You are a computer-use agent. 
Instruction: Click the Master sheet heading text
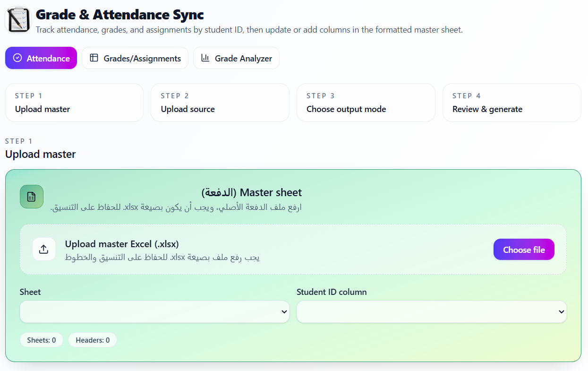click(252, 192)
